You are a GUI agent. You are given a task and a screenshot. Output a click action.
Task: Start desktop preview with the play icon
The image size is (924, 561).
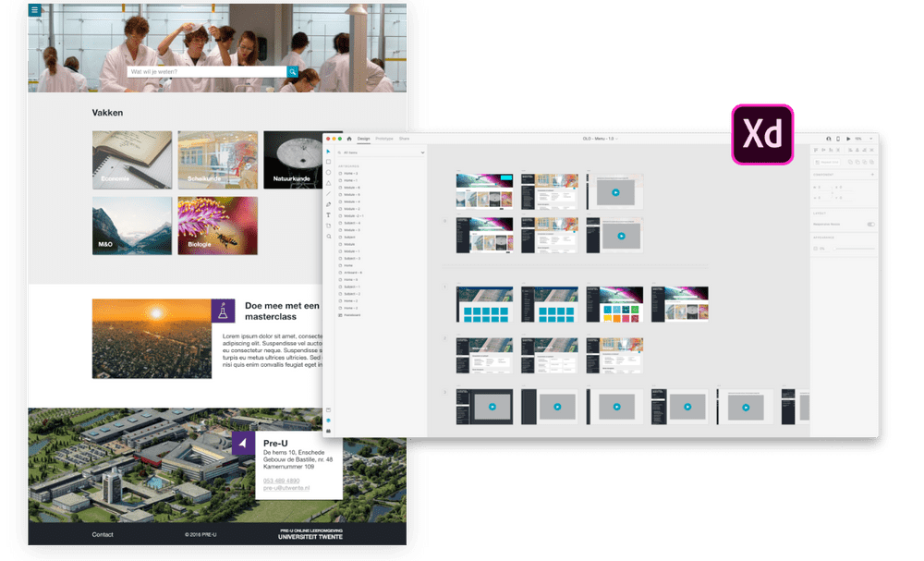848,139
